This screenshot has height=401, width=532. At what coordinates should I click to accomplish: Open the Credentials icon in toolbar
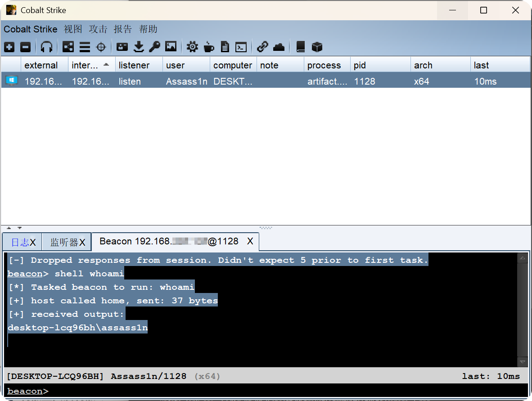122,47
